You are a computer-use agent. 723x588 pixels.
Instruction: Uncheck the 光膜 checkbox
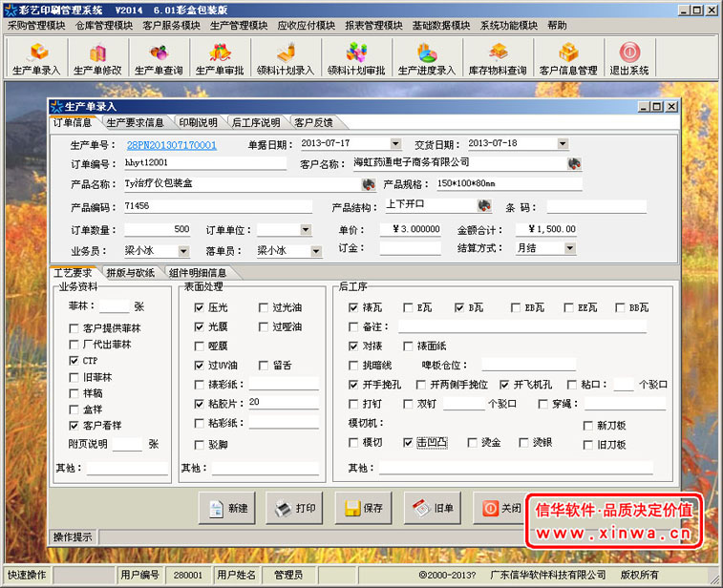tap(200, 326)
